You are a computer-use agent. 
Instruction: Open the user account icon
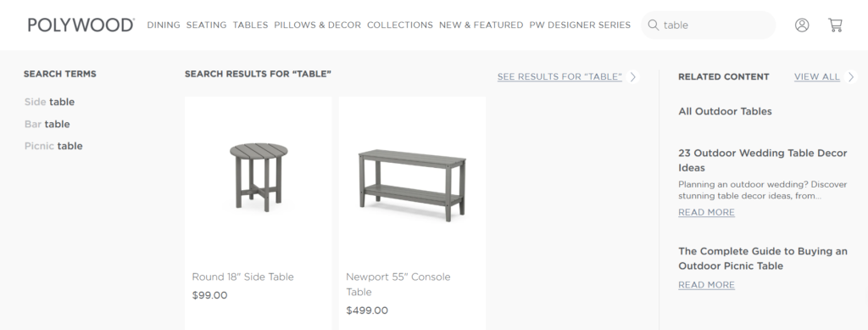tap(802, 25)
